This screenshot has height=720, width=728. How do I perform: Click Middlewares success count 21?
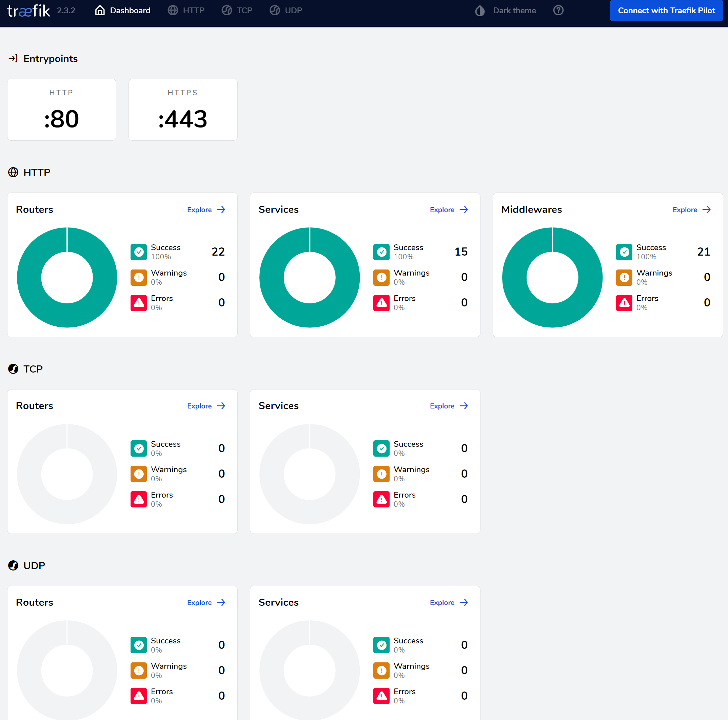(x=704, y=252)
